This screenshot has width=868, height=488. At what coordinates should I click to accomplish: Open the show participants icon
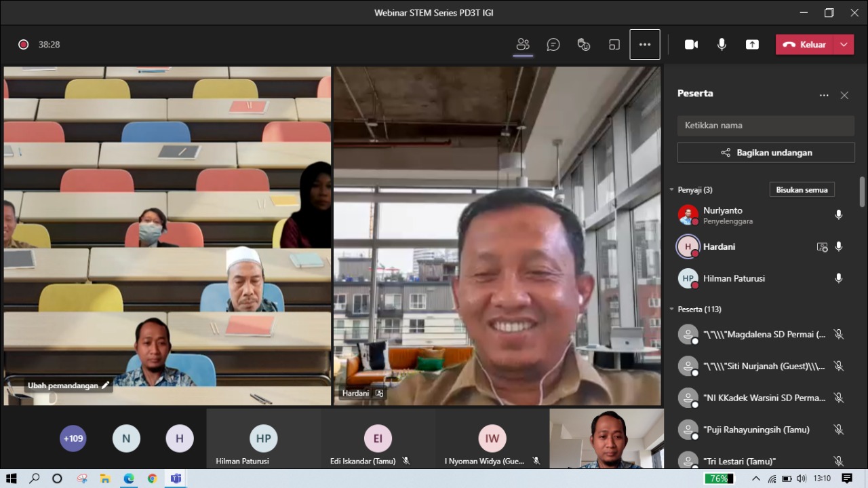pyautogui.click(x=522, y=45)
